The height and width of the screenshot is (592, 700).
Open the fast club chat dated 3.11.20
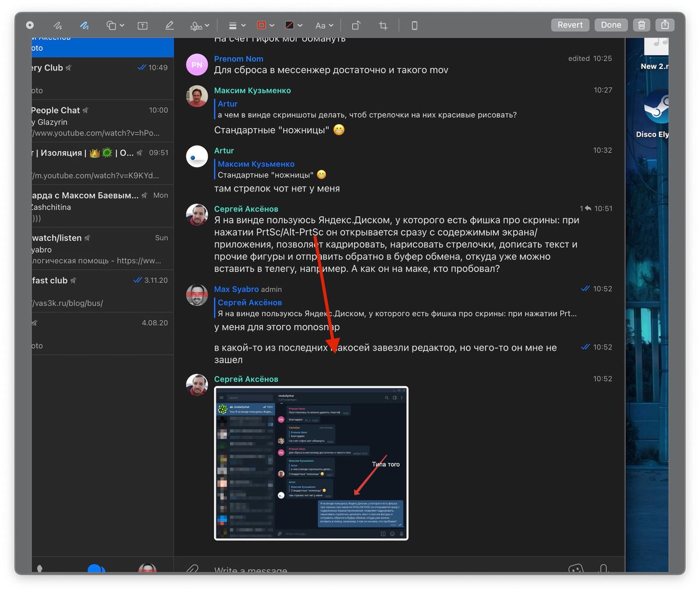point(103,291)
